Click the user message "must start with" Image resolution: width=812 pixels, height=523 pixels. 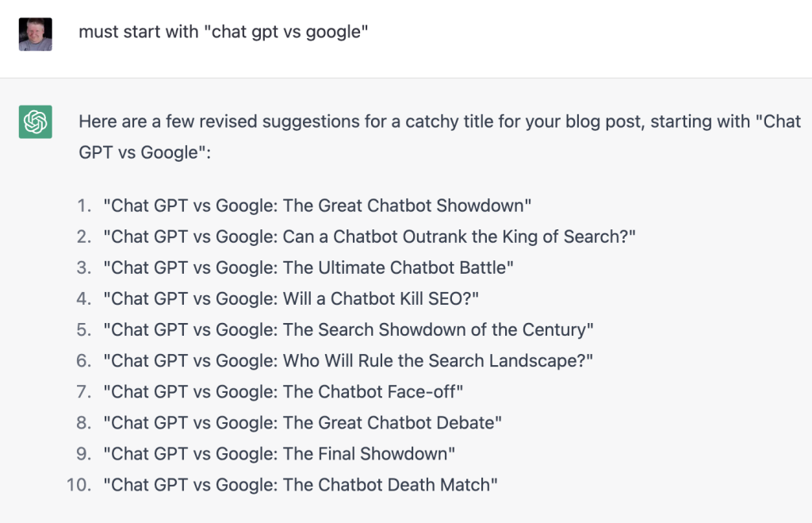coord(224,33)
